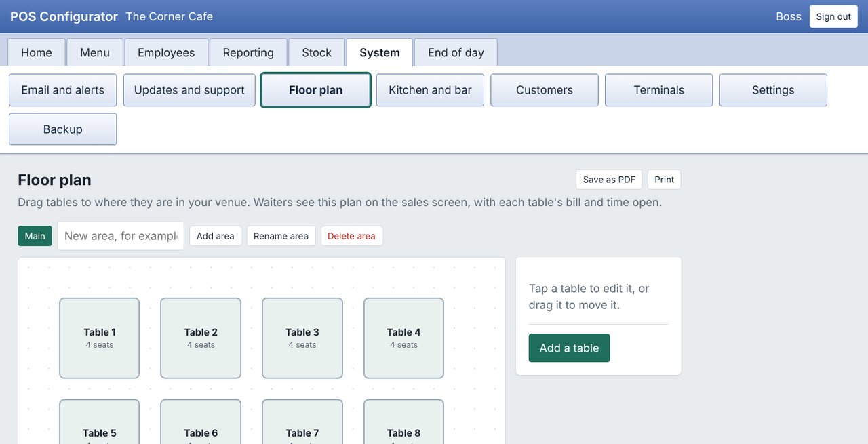Select Table 2 on the floor plan
Screen dimensions: 868x444
click(201, 338)
